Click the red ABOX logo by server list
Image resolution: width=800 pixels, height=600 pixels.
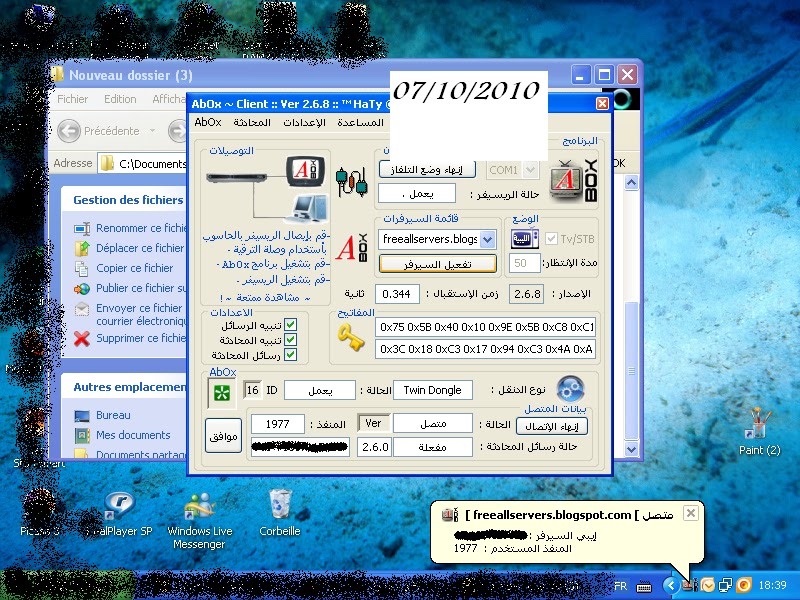(x=352, y=248)
